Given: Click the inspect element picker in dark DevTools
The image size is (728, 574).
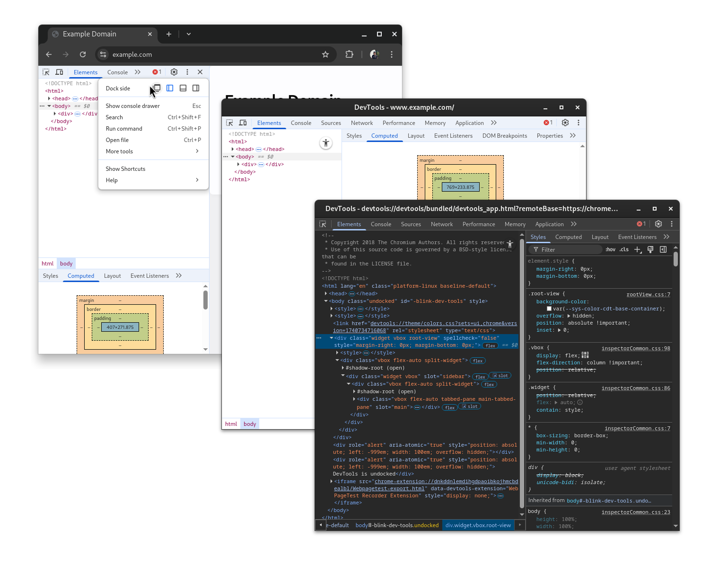Looking at the screenshot, I should coord(323,224).
